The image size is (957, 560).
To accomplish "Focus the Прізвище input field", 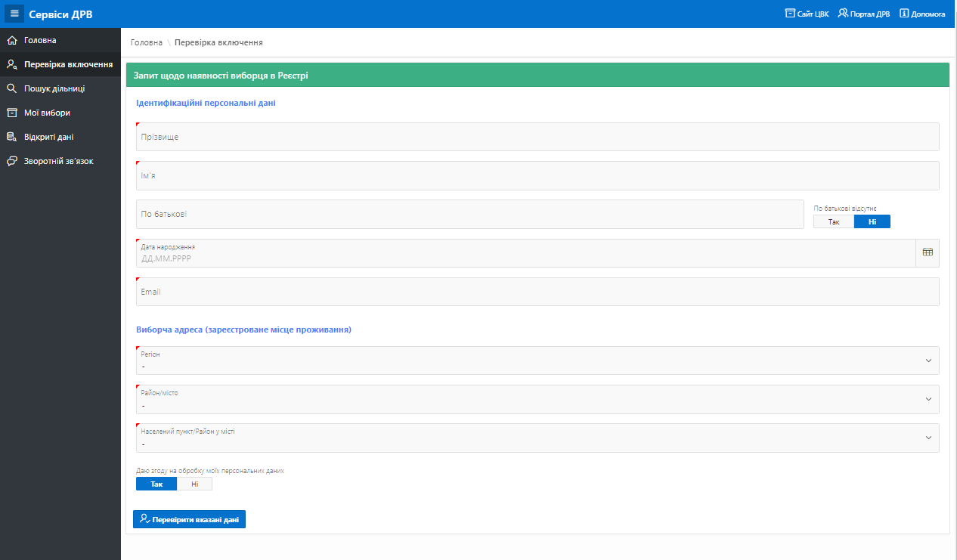I will click(x=537, y=137).
